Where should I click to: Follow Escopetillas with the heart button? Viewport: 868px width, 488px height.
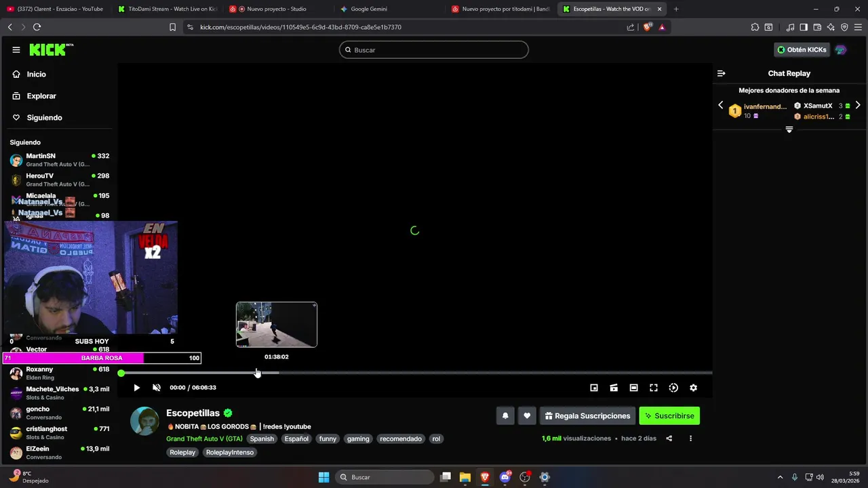pos(527,416)
